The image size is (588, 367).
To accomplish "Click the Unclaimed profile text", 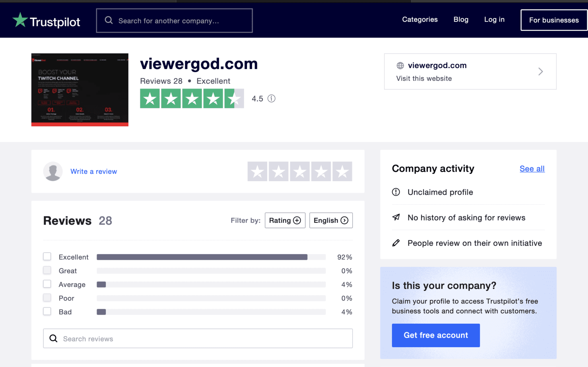I will [440, 192].
